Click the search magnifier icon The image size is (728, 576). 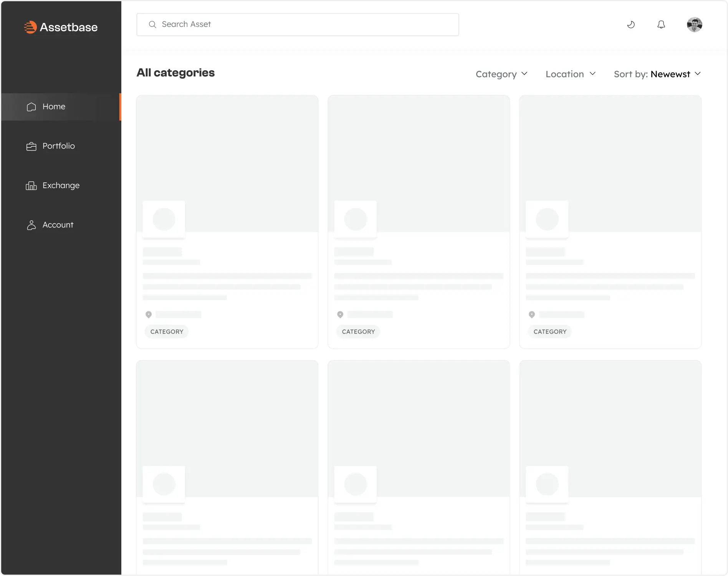coord(152,25)
